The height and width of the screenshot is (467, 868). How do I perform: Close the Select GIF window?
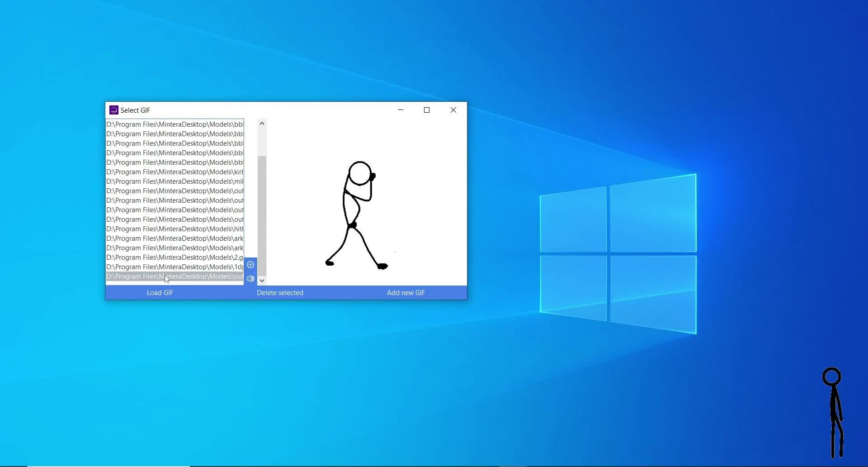453,110
